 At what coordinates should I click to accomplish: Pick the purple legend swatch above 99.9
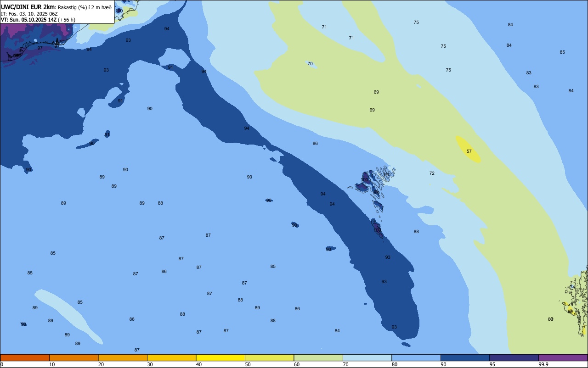pyautogui.click(x=563, y=357)
